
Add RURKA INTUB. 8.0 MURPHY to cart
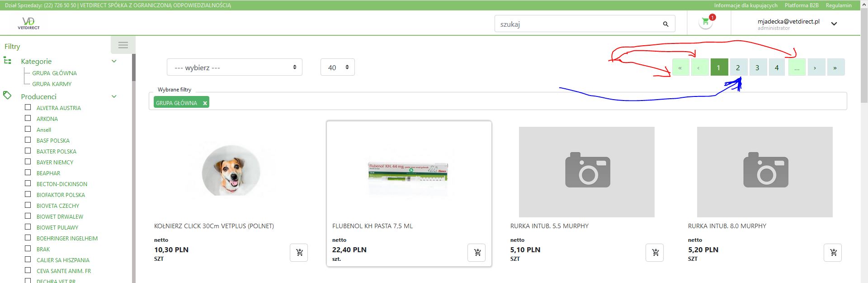coord(833,253)
